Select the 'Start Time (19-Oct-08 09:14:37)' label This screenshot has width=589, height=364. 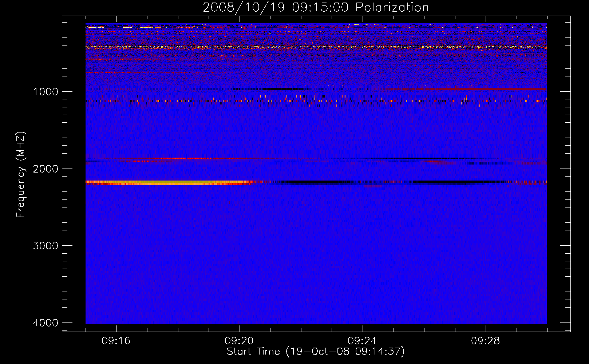coord(316,352)
